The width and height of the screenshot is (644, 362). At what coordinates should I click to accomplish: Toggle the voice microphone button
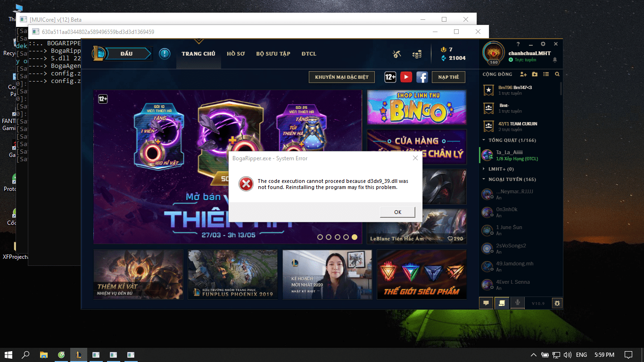pyautogui.click(x=517, y=303)
